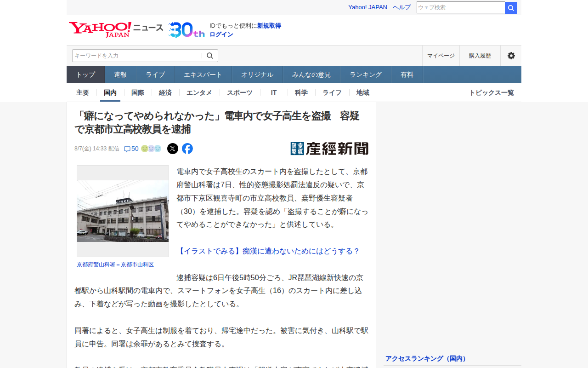This screenshot has width=588, height=368.
Task: Click the 8/7(金) 14:33 配信 timestamp
Action: pos(97,149)
